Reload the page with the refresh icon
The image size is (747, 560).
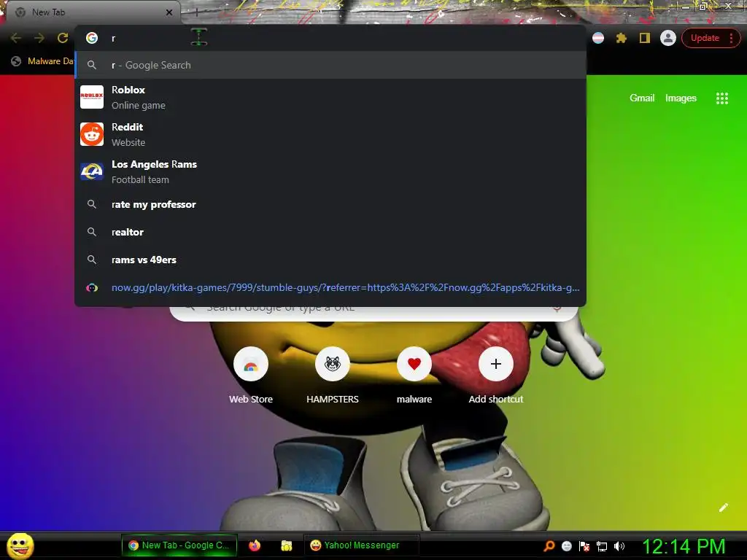(x=63, y=38)
